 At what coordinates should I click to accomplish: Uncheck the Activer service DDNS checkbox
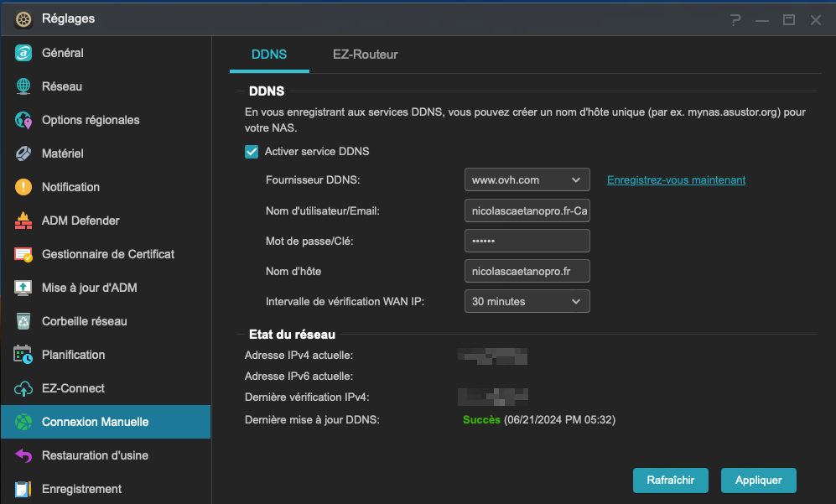coord(252,152)
